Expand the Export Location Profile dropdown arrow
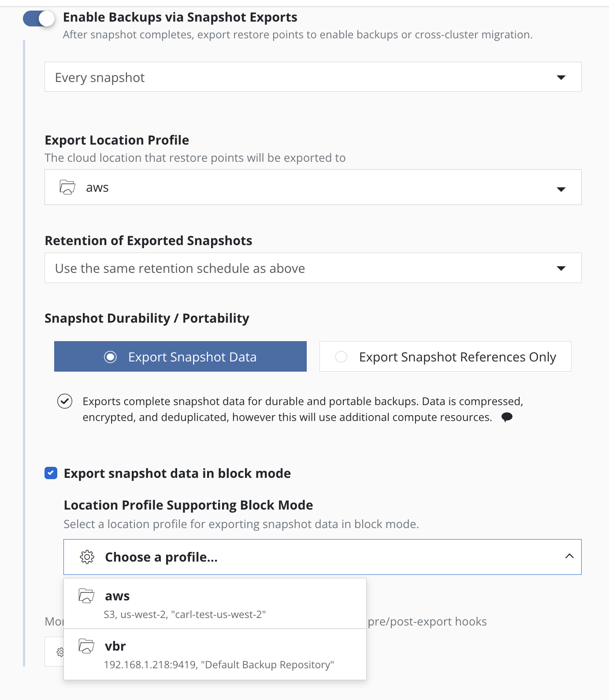The width and height of the screenshot is (609, 700). (x=561, y=189)
